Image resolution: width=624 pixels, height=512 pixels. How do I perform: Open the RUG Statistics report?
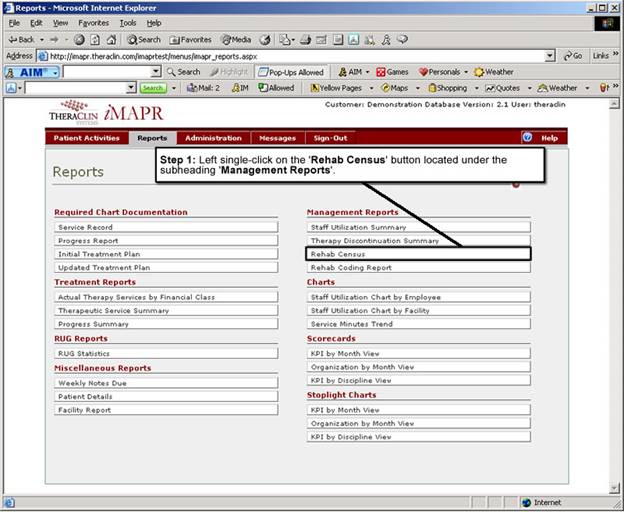tap(165, 353)
